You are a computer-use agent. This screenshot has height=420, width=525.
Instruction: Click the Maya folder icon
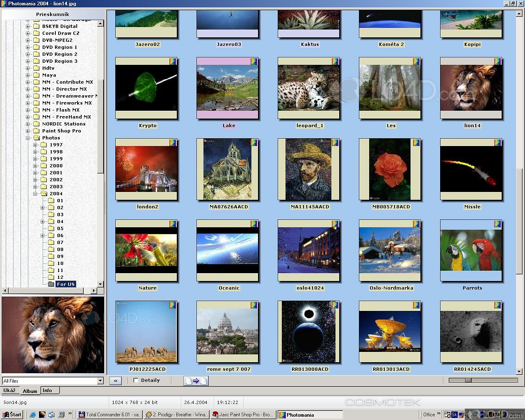point(36,75)
